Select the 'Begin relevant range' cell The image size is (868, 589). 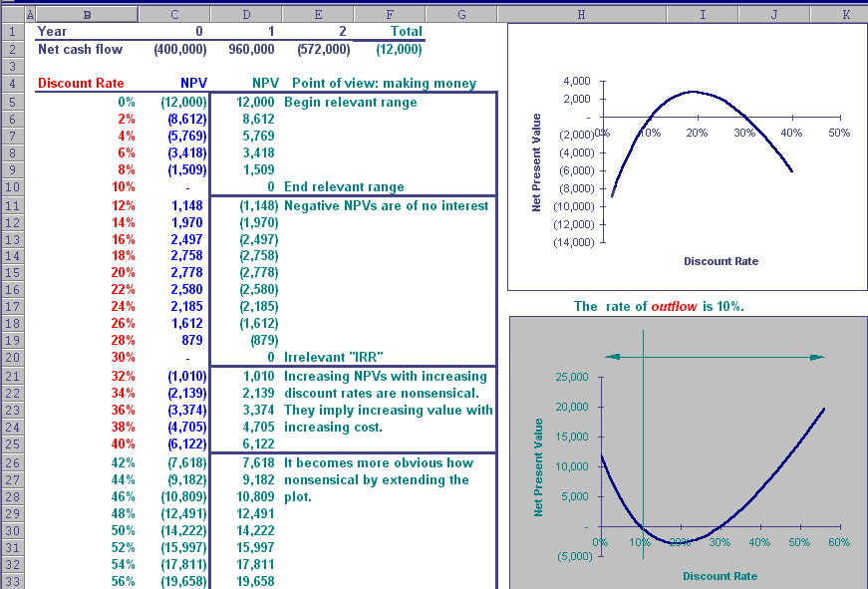click(x=351, y=102)
